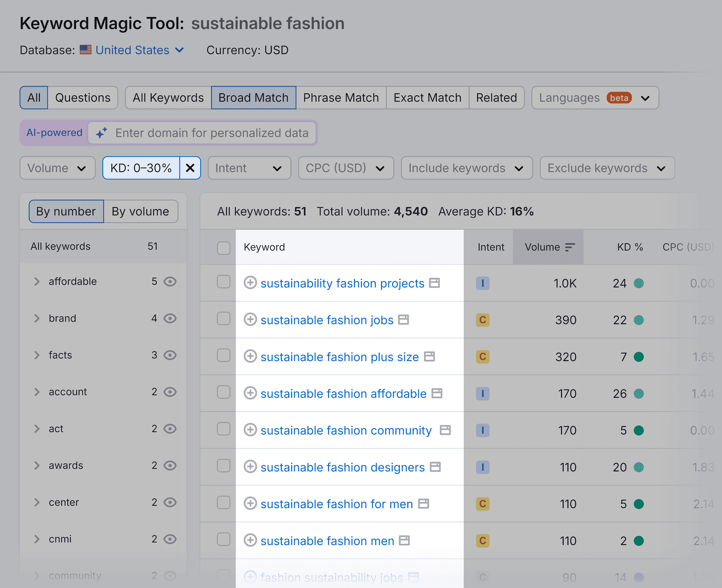The height and width of the screenshot is (588, 722).
Task: Click United States flag icon
Action: pyautogui.click(x=85, y=50)
